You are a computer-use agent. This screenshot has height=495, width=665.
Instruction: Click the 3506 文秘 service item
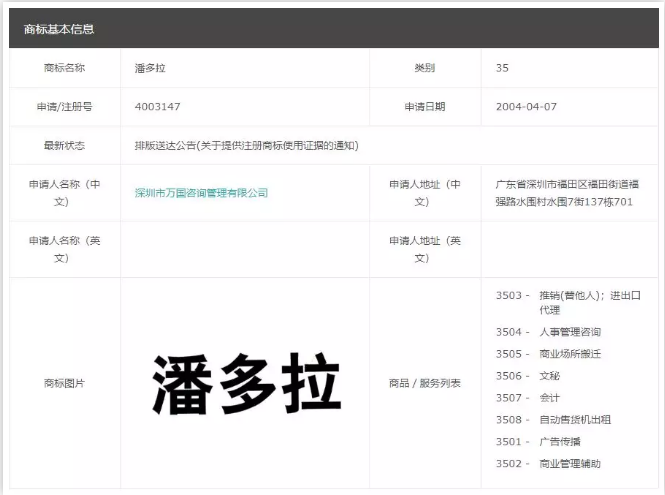coord(528,376)
